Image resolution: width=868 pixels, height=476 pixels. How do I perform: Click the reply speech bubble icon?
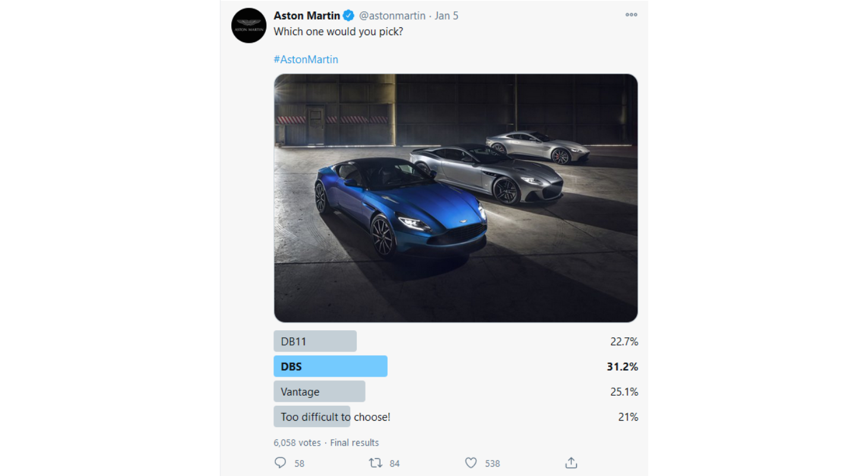[x=281, y=463]
